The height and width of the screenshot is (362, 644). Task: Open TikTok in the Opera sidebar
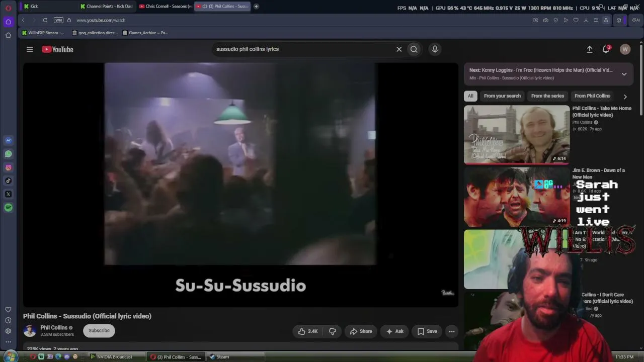pos(8,180)
